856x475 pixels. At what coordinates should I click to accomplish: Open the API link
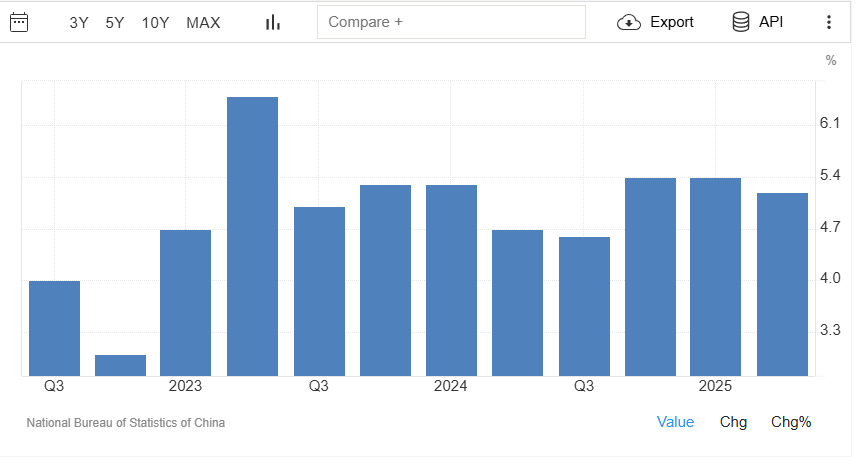click(771, 22)
